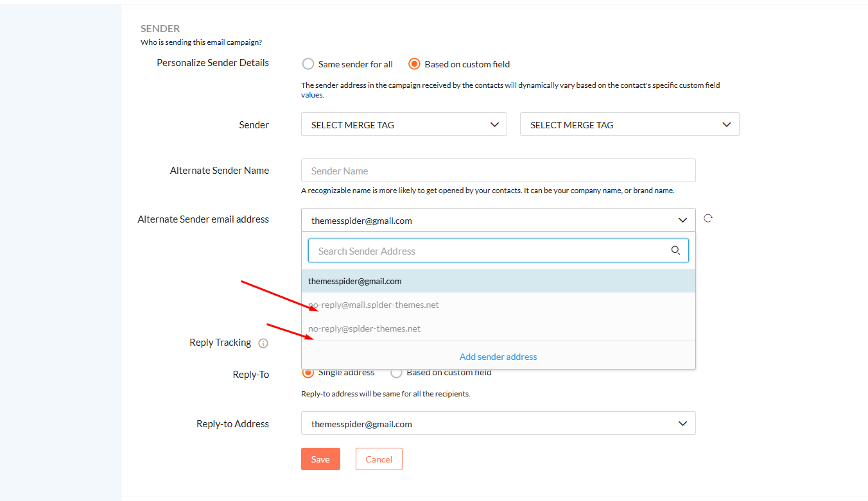Click the chevron arrow of Reply-to Address

[682, 423]
